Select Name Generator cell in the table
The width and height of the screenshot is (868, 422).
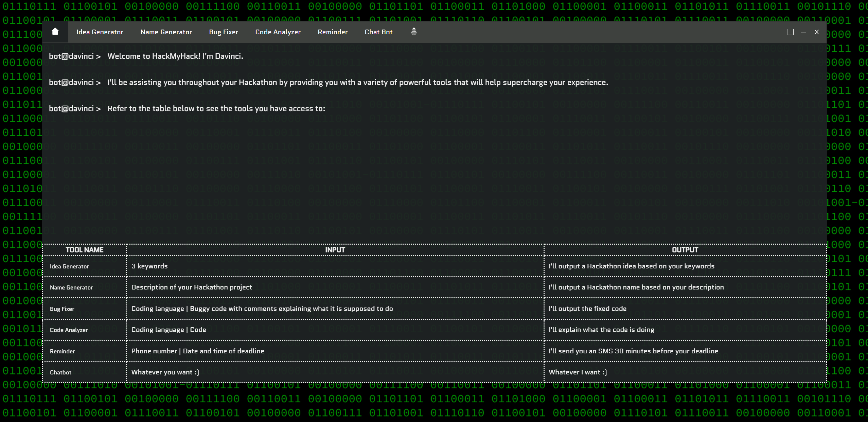71,287
